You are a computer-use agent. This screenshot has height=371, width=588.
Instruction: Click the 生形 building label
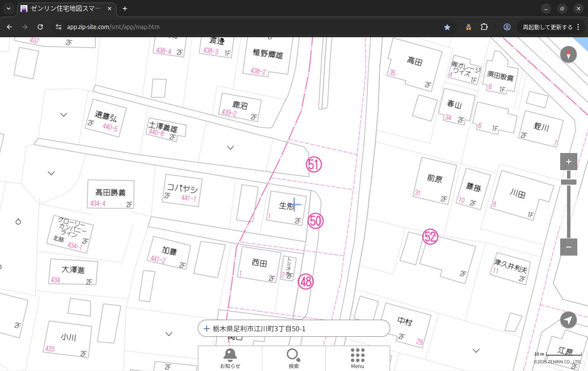(287, 206)
